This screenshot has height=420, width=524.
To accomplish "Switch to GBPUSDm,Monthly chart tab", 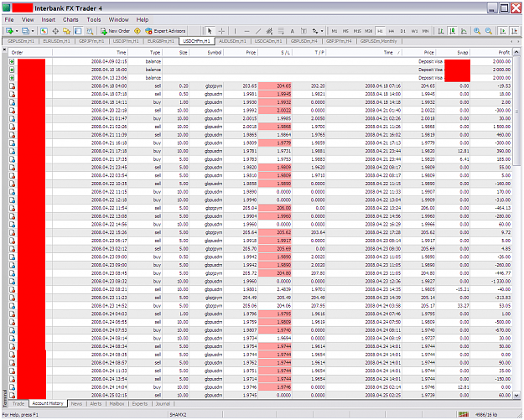I will click(378, 41).
